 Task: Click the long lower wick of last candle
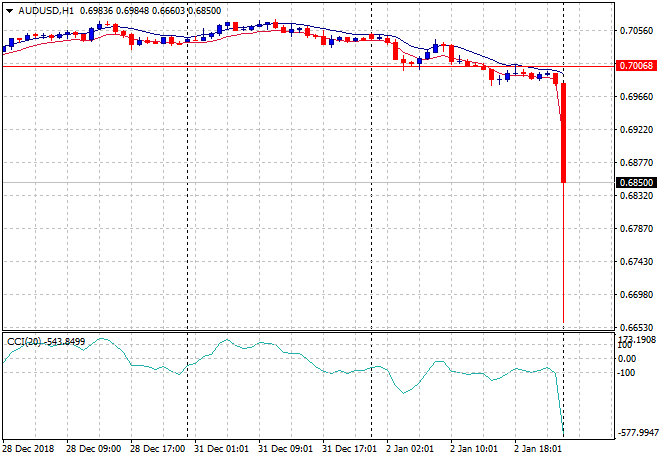point(565,260)
